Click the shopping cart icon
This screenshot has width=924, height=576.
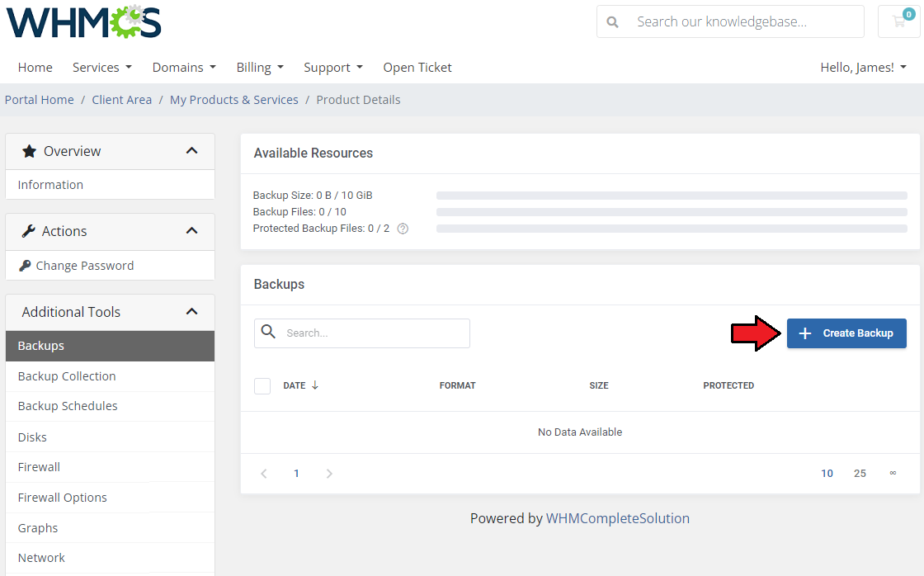tap(899, 21)
